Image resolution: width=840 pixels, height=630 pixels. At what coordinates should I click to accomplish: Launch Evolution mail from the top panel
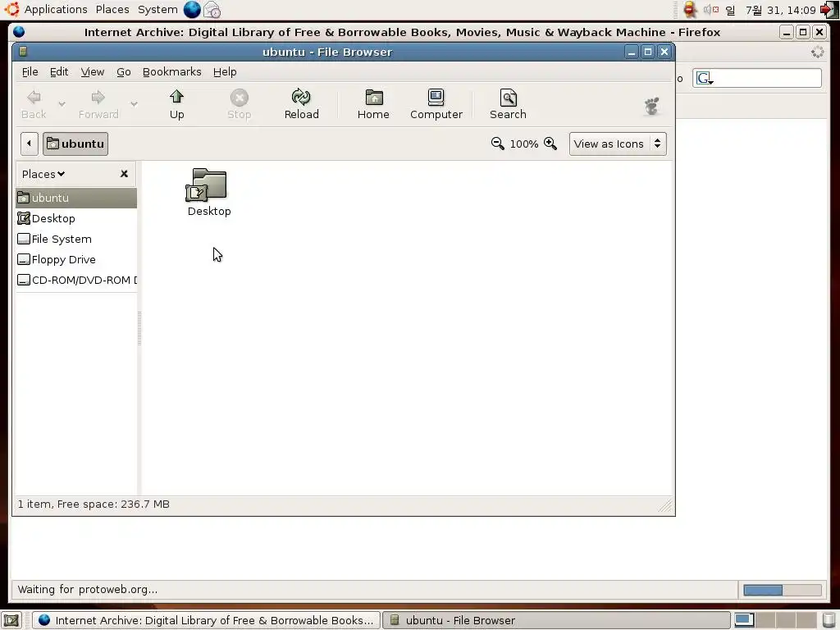[x=212, y=10]
